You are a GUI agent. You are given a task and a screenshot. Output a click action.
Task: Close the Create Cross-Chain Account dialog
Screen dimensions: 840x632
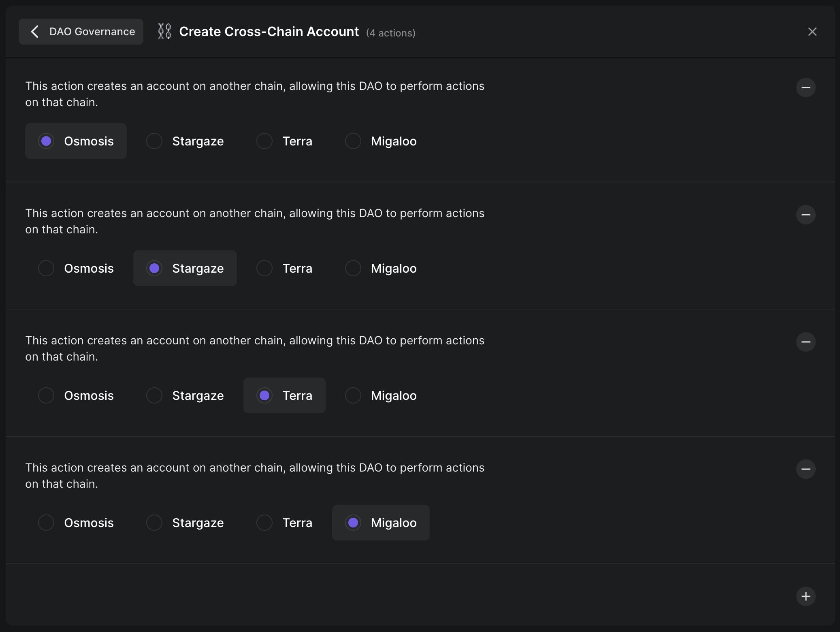pos(812,32)
